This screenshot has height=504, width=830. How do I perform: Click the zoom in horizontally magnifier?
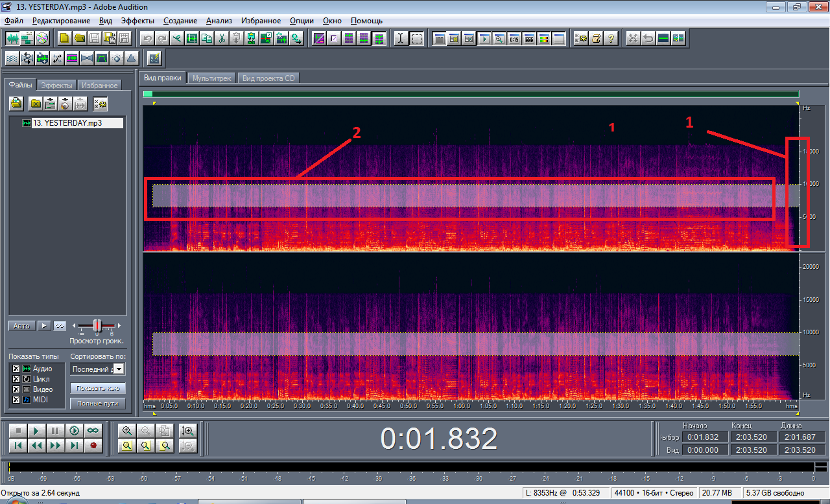click(x=127, y=430)
